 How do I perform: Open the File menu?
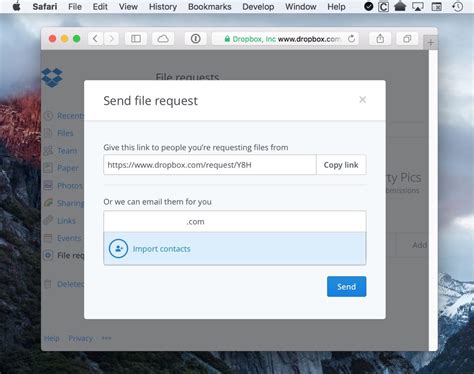[x=75, y=7]
